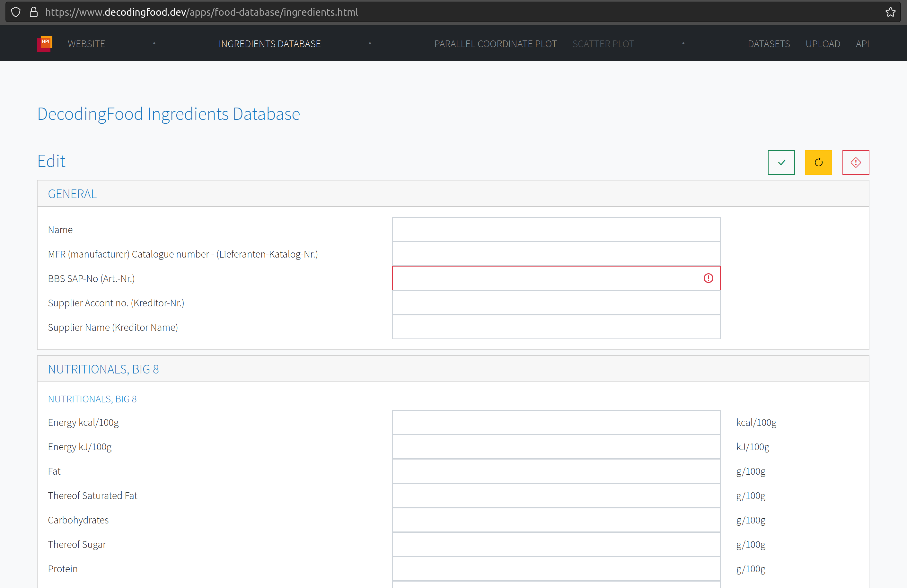Open the Datasets link

[768, 44]
